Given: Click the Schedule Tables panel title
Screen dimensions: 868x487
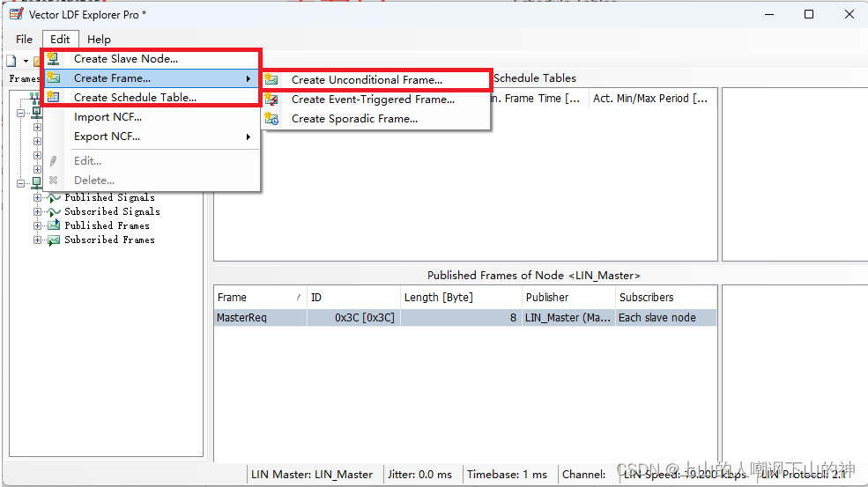Looking at the screenshot, I should [x=535, y=78].
